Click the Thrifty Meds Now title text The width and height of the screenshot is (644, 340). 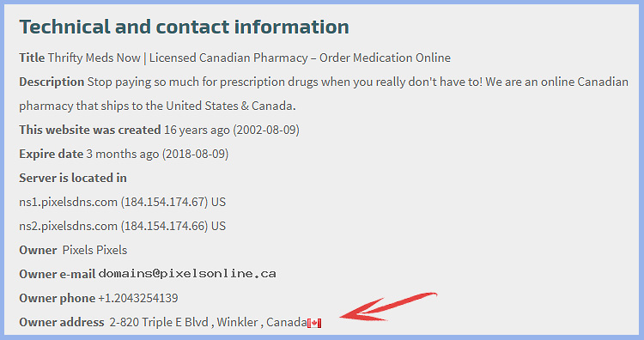[94, 58]
